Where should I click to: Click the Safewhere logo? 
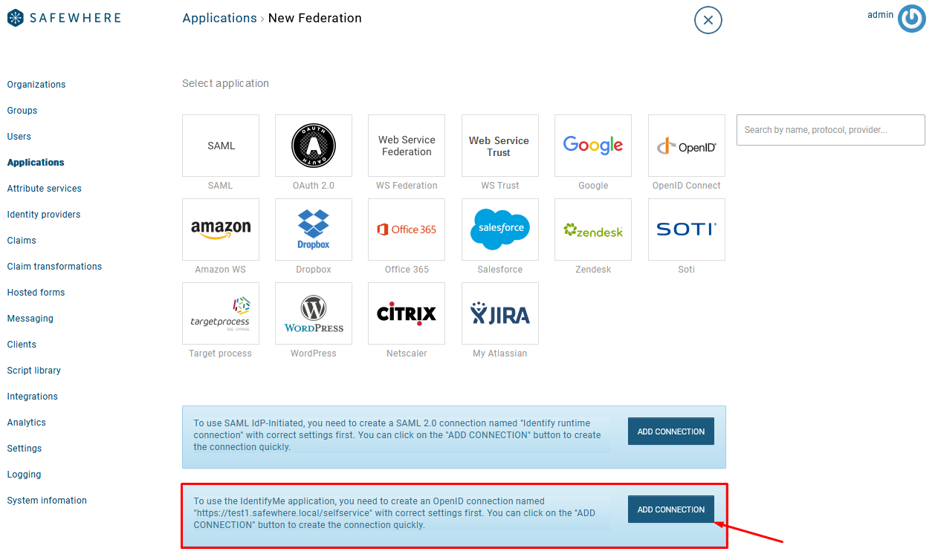coord(64,18)
